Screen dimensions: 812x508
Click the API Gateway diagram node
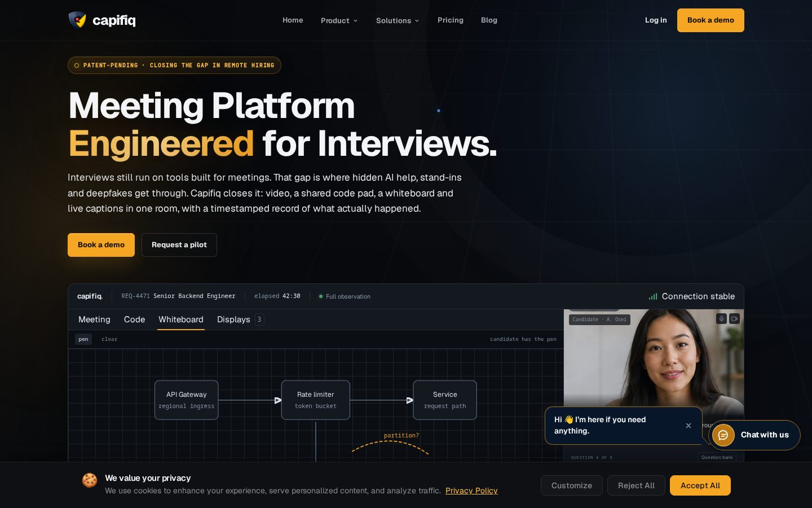[x=186, y=400]
